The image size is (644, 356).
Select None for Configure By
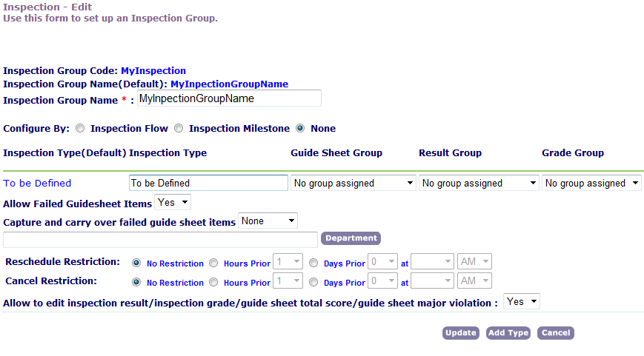[x=300, y=129]
